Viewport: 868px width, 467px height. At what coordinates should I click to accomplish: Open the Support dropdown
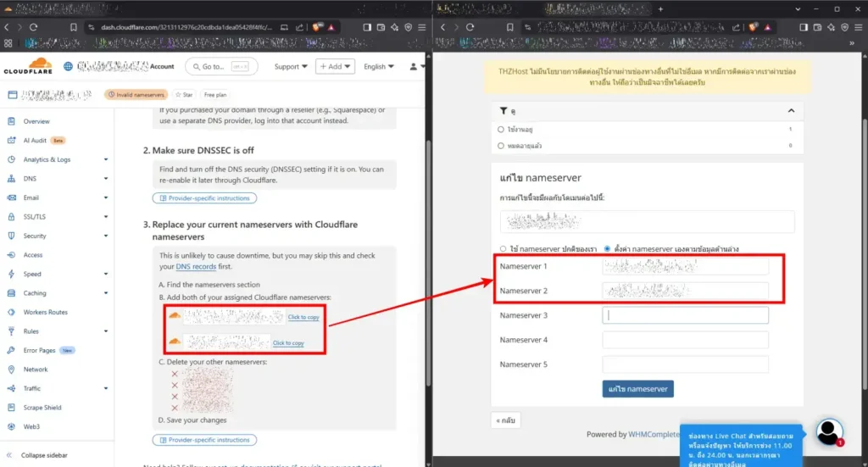(x=291, y=66)
